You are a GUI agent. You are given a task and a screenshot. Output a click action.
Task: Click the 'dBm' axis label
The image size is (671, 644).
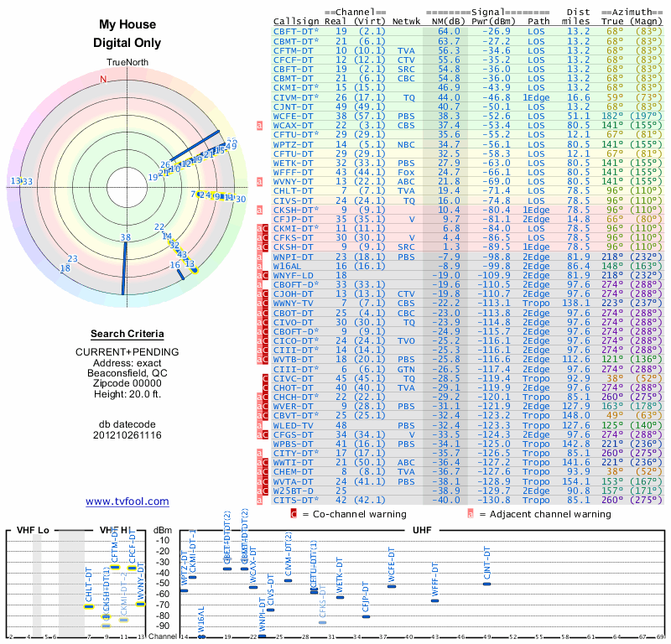[162, 531]
